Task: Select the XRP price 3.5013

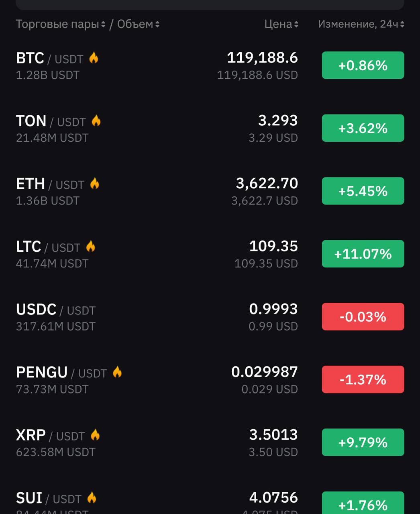Action: click(x=273, y=435)
